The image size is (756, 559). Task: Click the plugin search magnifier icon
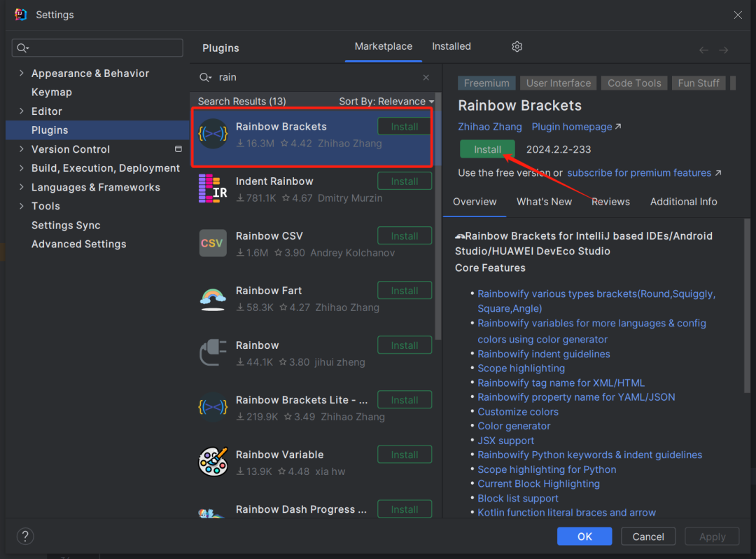[205, 77]
